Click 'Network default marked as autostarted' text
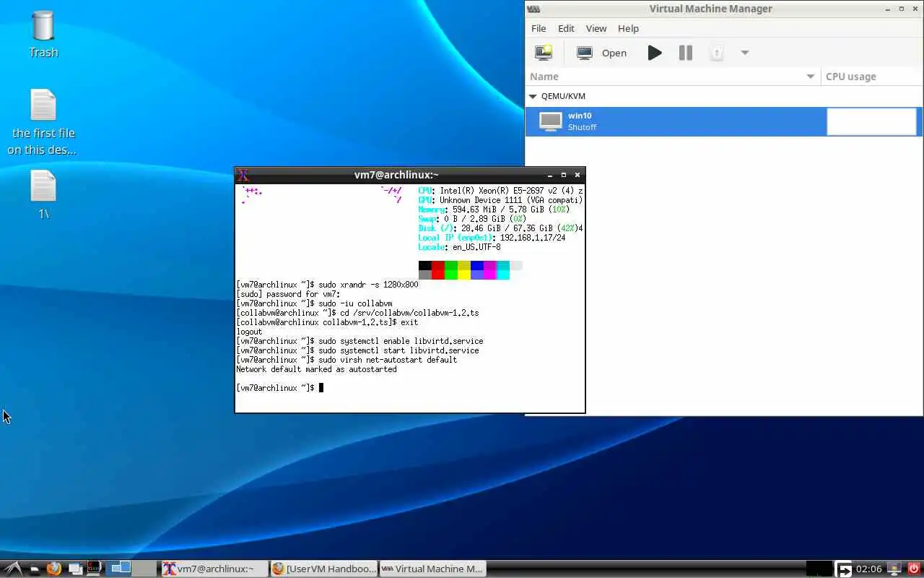Image resolution: width=924 pixels, height=578 pixels. pos(316,369)
